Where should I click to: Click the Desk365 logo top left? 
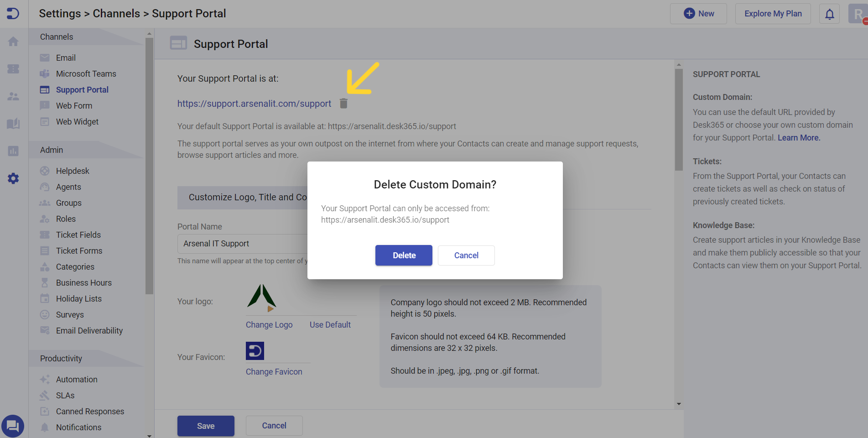tap(13, 13)
